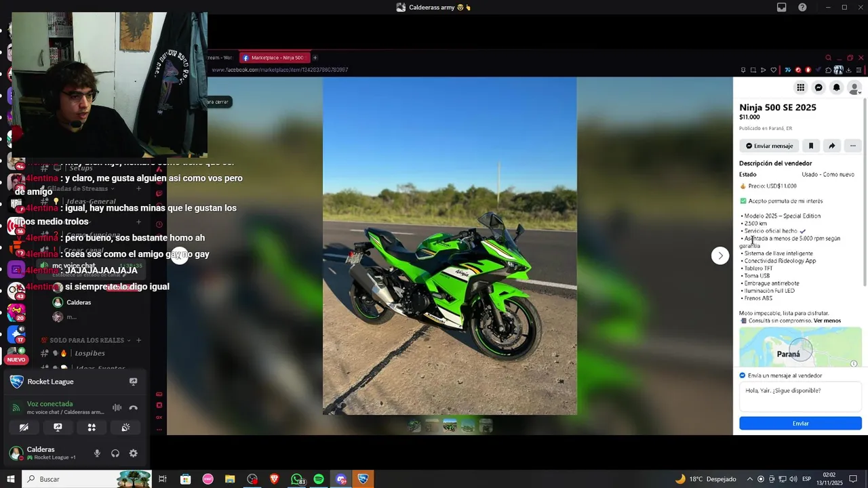Go to the next listing photo arrow
The image size is (868, 488).
[720, 256]
